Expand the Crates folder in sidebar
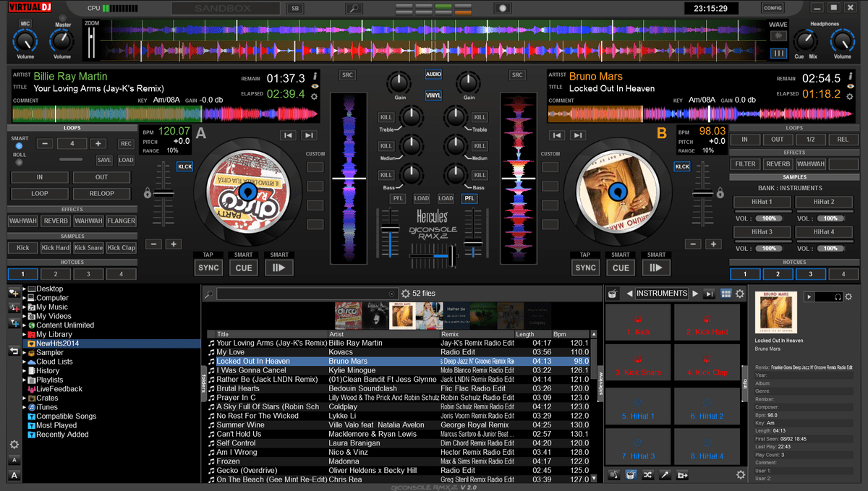 [22, 398]
